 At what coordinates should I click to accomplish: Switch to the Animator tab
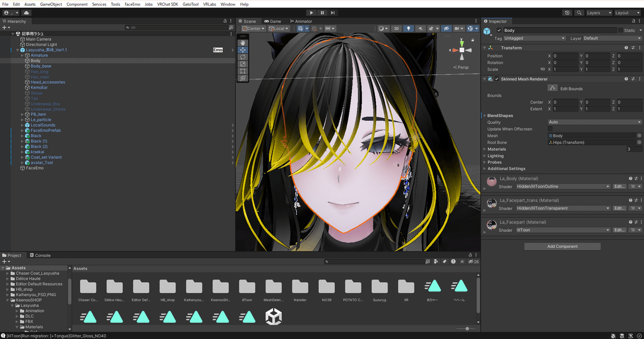click(x=301, y=21)
